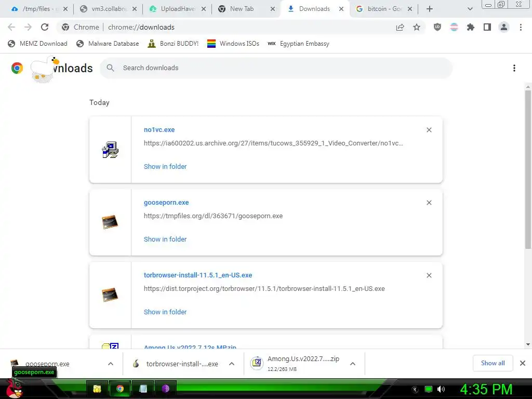532x399 pixels.
Task: Switch to the bitcoin Google tab
Action: coord(384,9)
